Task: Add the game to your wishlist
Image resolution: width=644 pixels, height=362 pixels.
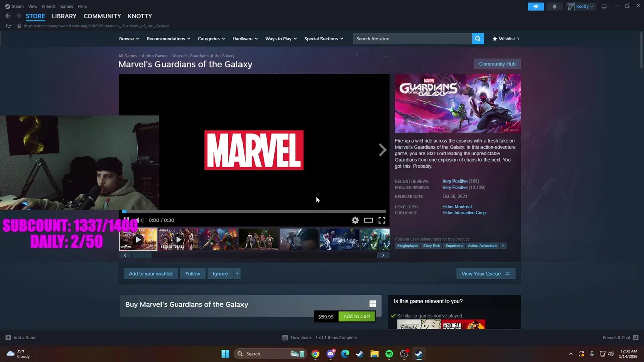Action: point(150,274)
